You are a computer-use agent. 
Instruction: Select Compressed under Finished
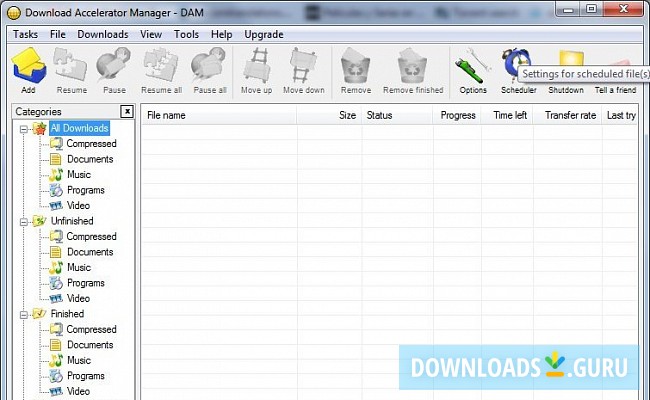[91, 329]
